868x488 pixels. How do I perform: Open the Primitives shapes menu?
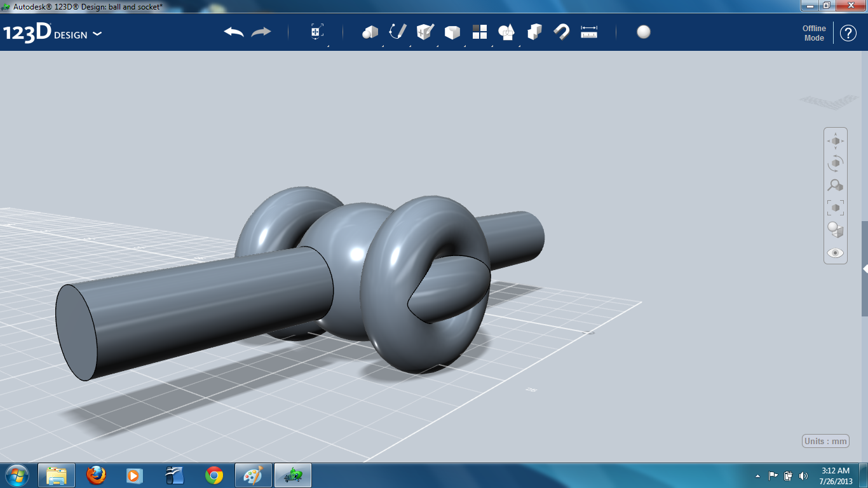click(370, 32)
